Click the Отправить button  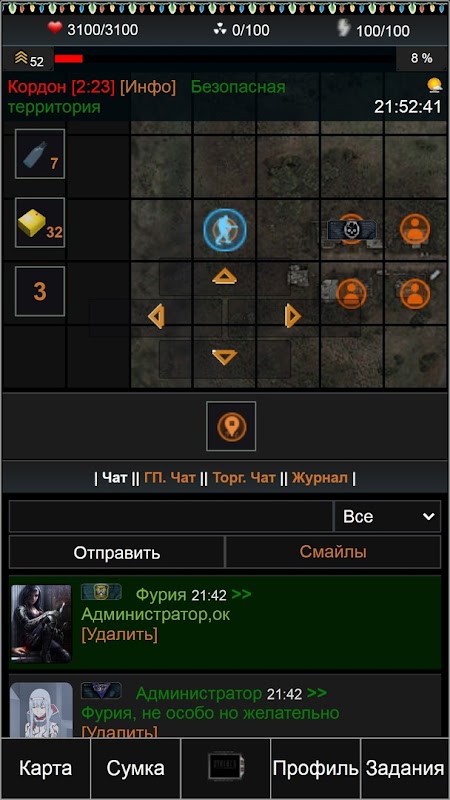click(117, 552)
